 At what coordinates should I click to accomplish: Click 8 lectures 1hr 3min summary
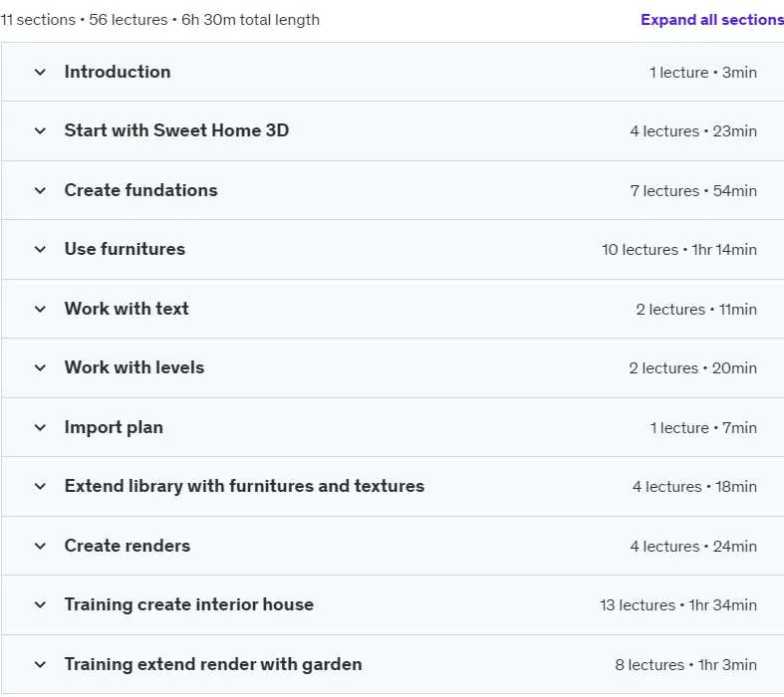(x=685, y=664)
